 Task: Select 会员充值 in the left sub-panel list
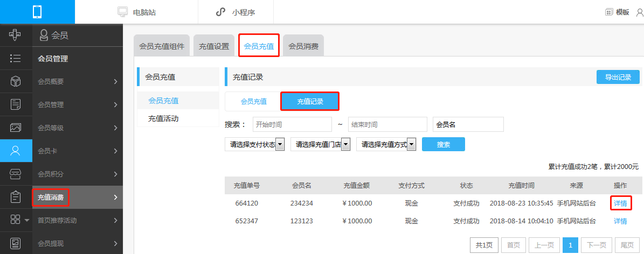click(178, 101)
